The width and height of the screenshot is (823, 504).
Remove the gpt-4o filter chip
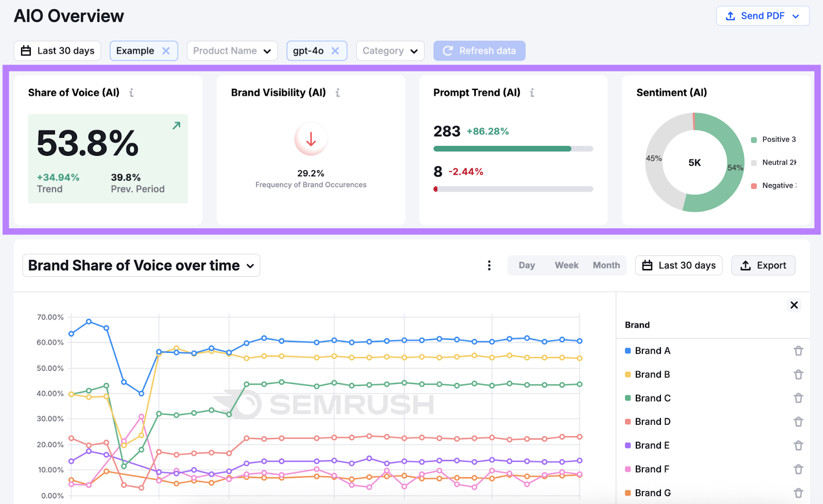tap(335, 50)
